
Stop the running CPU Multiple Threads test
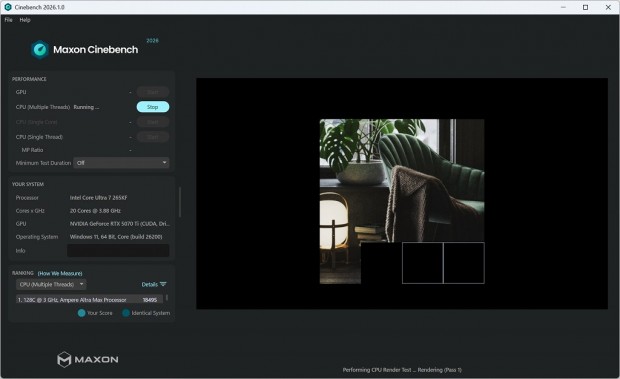[153, 107]
